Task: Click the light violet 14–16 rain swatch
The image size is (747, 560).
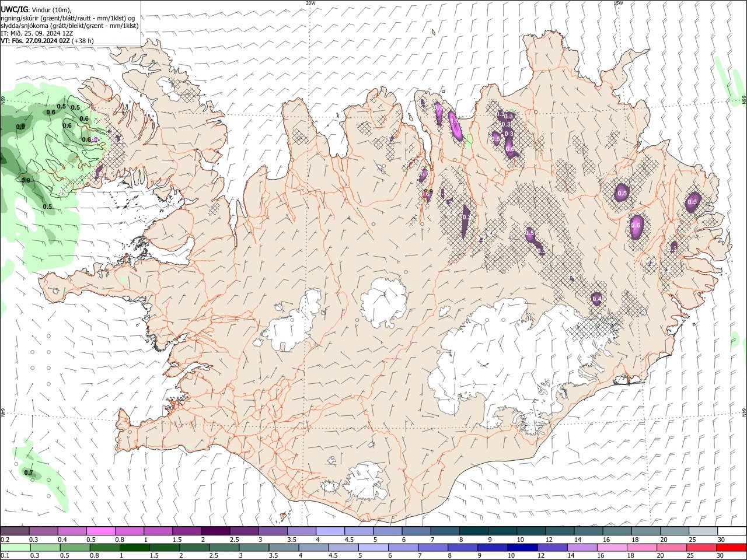Action: [582, 547]
